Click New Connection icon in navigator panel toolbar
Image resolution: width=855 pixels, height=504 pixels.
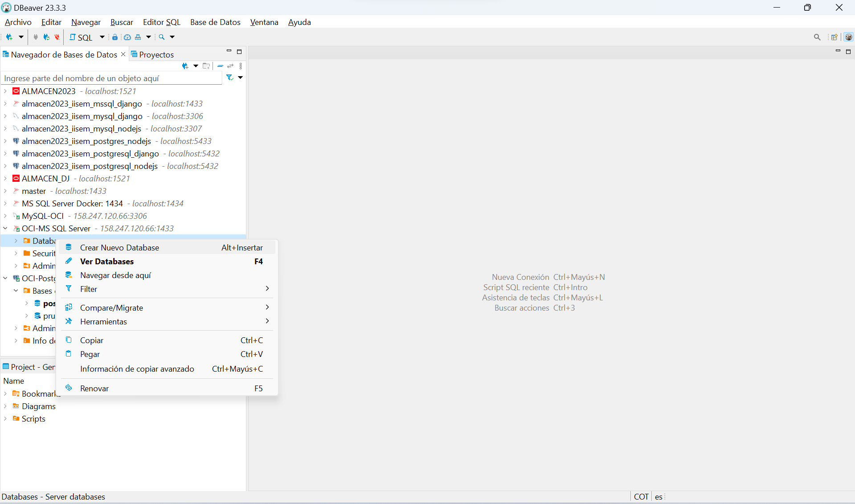tap(185, 66)
